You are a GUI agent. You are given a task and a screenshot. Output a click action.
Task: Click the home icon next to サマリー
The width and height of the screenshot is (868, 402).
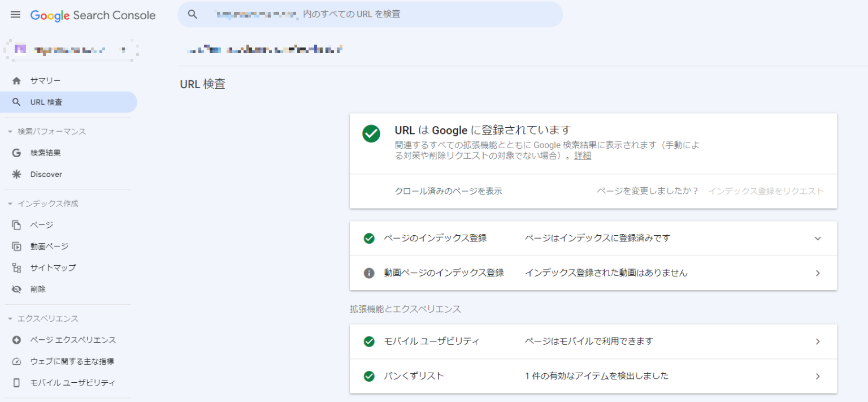pos(16,81)
